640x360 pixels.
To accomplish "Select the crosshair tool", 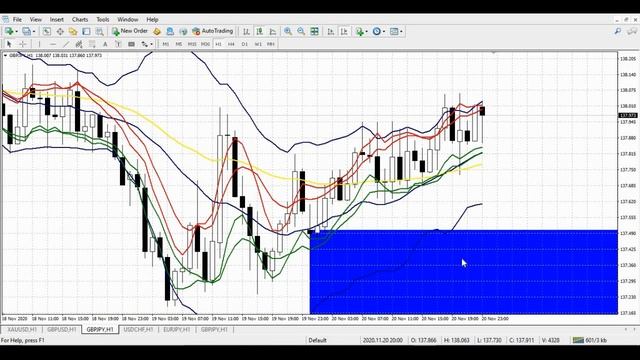I will click(x=23, y=44).
